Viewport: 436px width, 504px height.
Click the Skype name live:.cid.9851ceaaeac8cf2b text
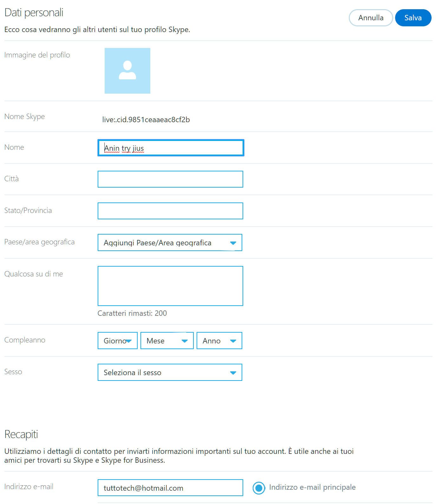click(x=146, y=120)
